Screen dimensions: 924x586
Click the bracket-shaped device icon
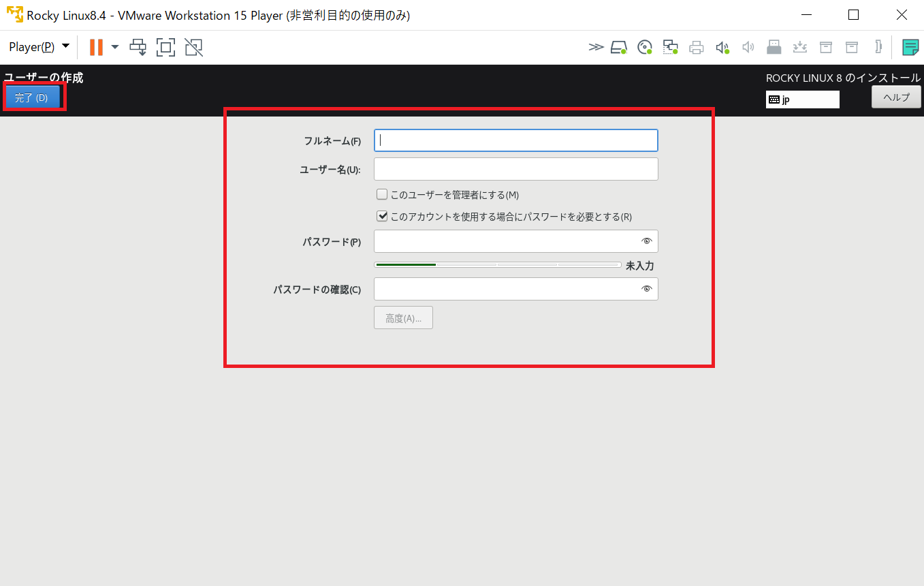pos(879,47)
